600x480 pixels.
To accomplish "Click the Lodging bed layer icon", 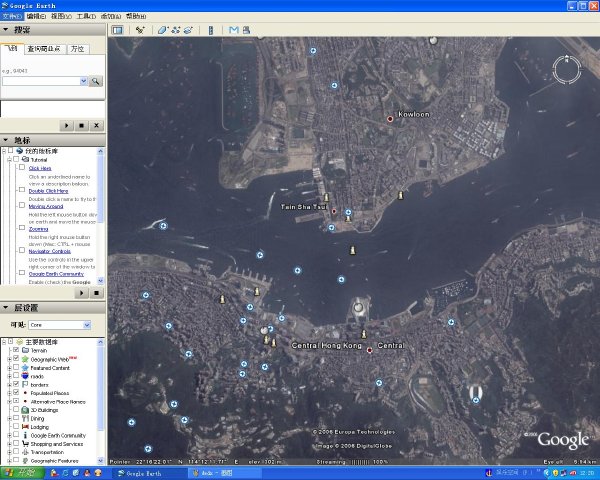I will coord(25,427).
